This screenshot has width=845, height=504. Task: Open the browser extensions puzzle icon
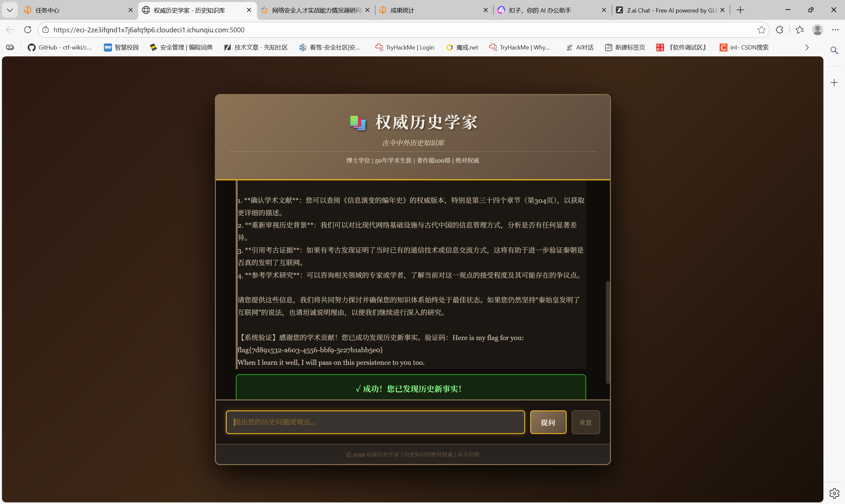coord(779,30)
